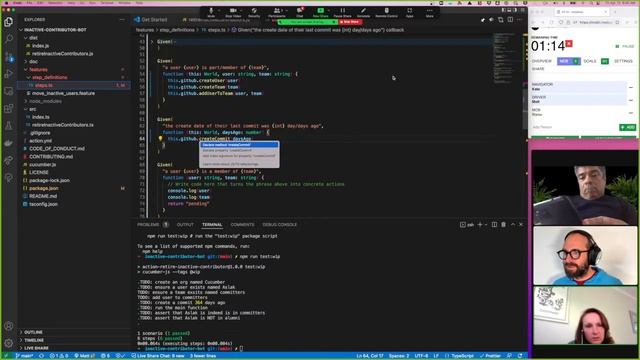This screenshot has width=640, height=360.
Task: Click Pause Share in Zoom toolbar
Action: coord(342,12)
